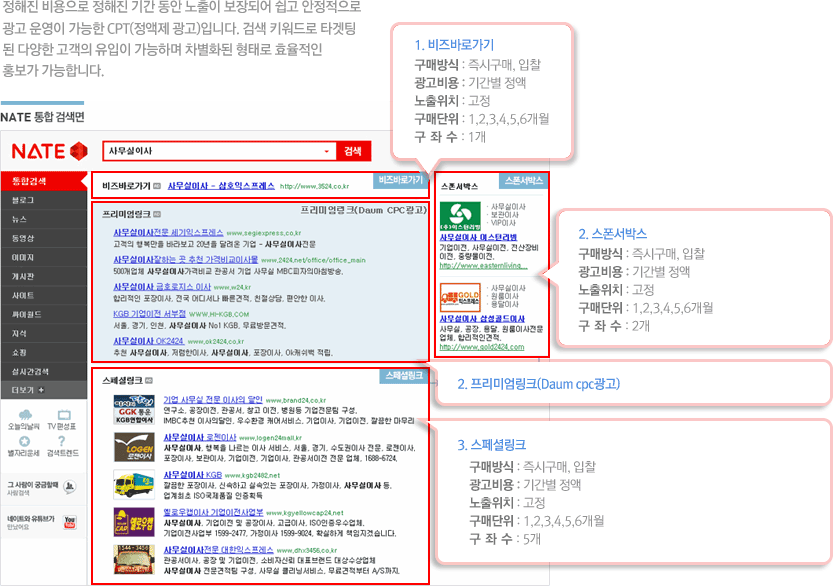833x586 pixels.
Task: Click the 네이트와 유튜브가 text
Action: pyautogui.click(x=31, y=519)
